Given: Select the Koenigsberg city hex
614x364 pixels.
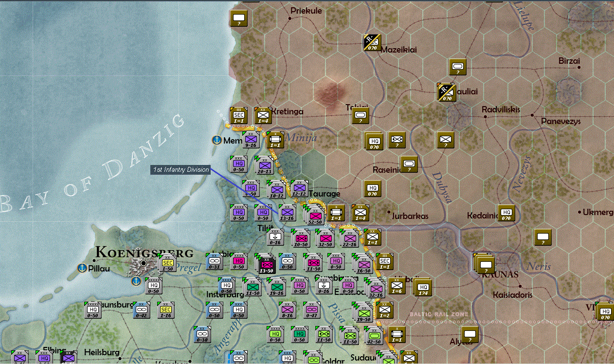Looking at the screenshot, I should coord(143,264).
